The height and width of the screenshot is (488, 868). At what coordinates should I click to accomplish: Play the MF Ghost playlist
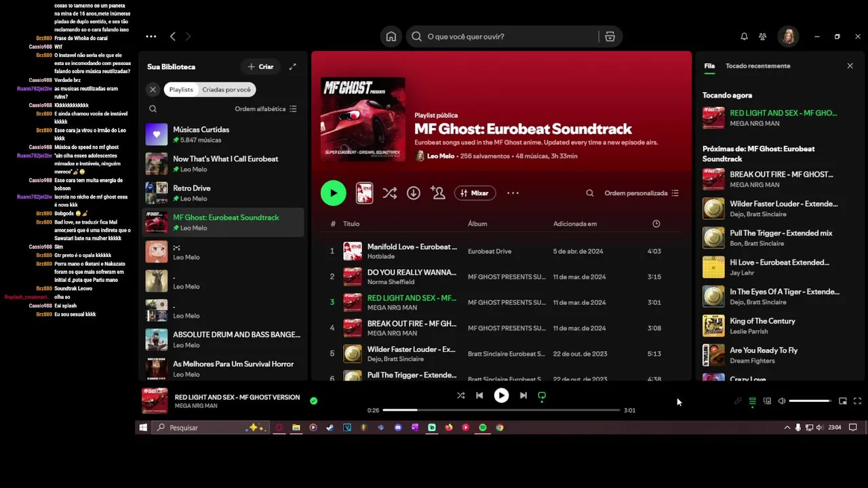[333, 193]
